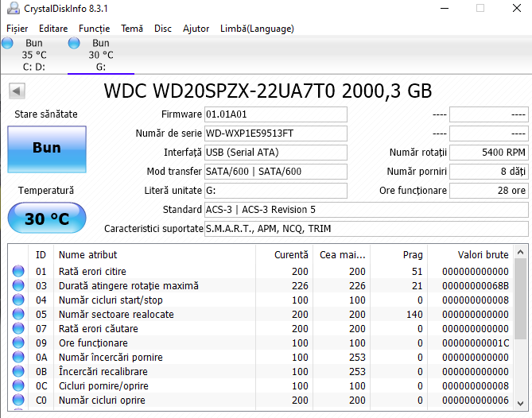Click status orb for Număr sectoare realocate
The height and width of the screenshot is (418, 532).
(18, 315)
